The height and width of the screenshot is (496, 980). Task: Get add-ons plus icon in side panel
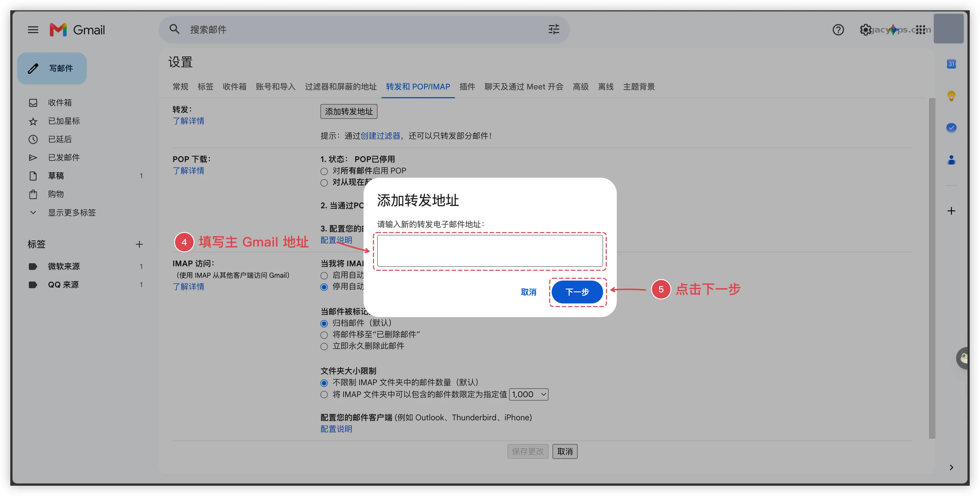click(951, 211)
